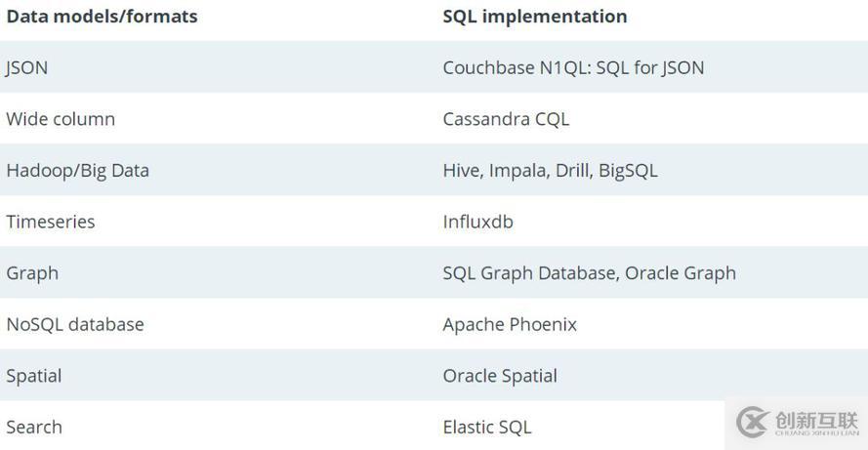
Task: Select "Couchbase N1QL: SQL for JSON" cell
Action: (x=573, y=67)
